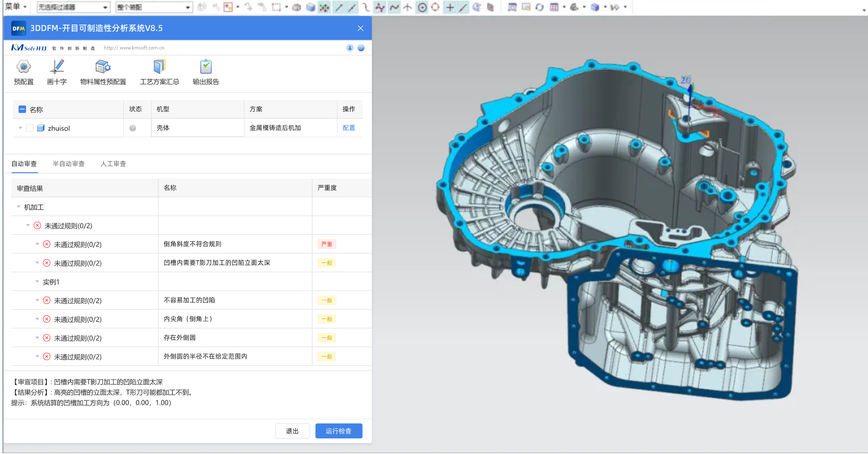
Task: Open the selection filter dropdown
Action: (105, 7)
